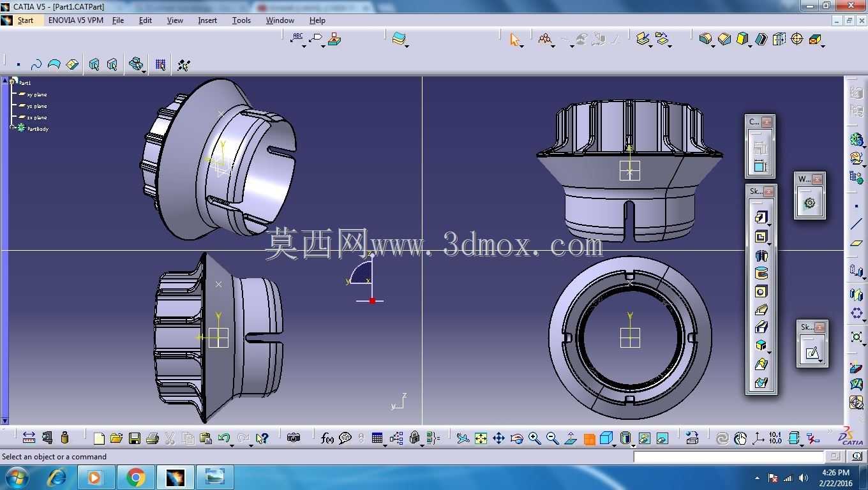Open Chrome from the Windows taskbar
This screenshot has height=490, width=868.
point(135,477)
